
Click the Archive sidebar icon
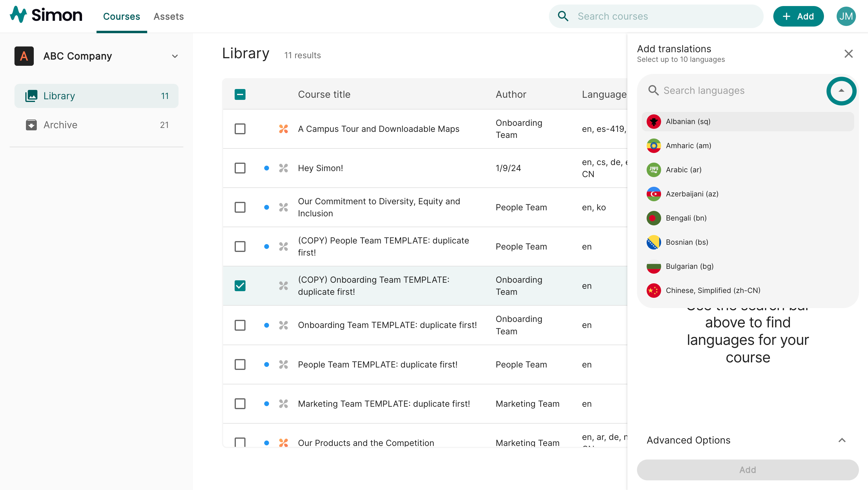[31, 125]
